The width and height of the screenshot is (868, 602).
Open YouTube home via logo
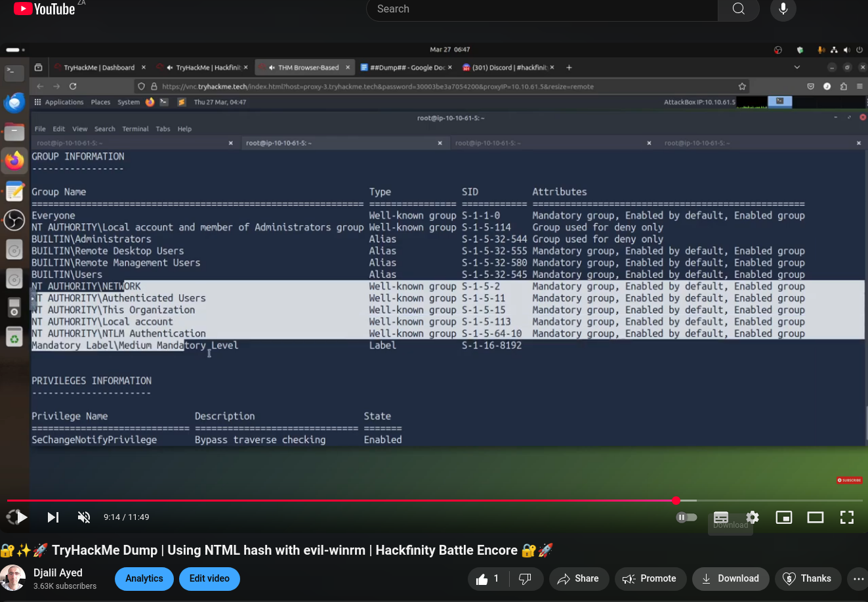point(45,9)
